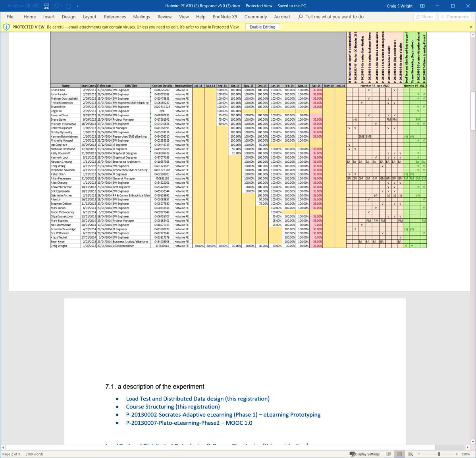Open the EndNote X9 tab

[x=225, y=17]
